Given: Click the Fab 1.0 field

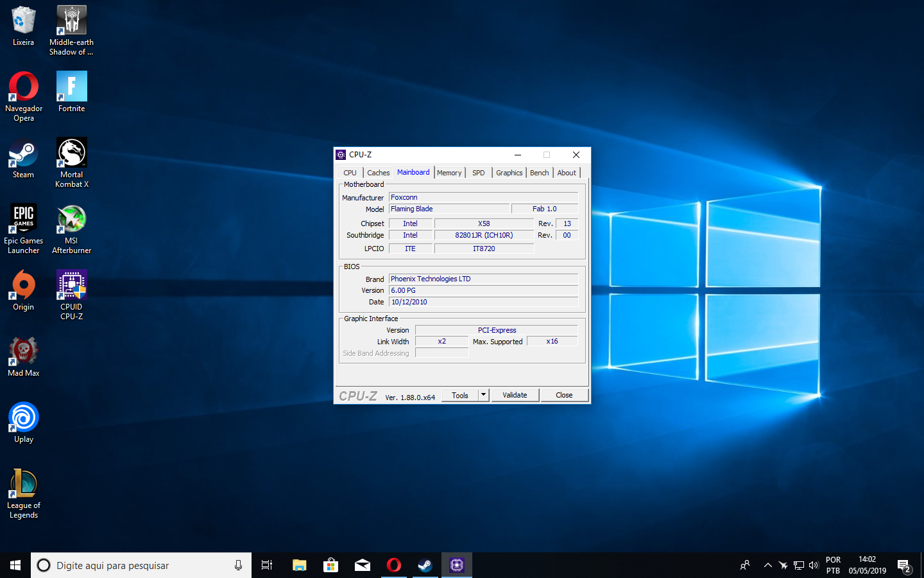Looking at the screenshot, I should click(545, 209).
